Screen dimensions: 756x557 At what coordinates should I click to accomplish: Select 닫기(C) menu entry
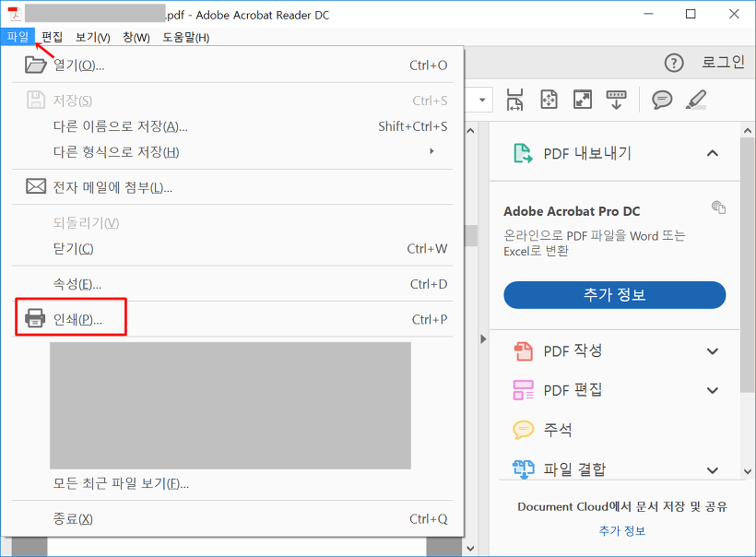click(x=232, y=248)
